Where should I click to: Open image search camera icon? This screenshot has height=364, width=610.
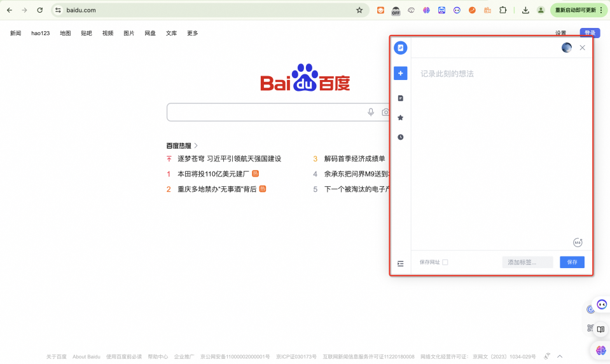coord(385,112)
